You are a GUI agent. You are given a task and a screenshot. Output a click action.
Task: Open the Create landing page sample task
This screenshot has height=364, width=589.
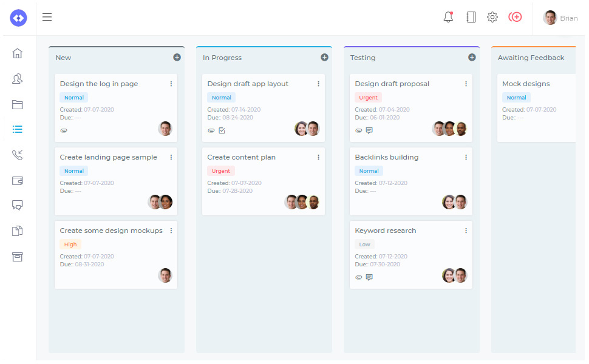tap(108, 157)
